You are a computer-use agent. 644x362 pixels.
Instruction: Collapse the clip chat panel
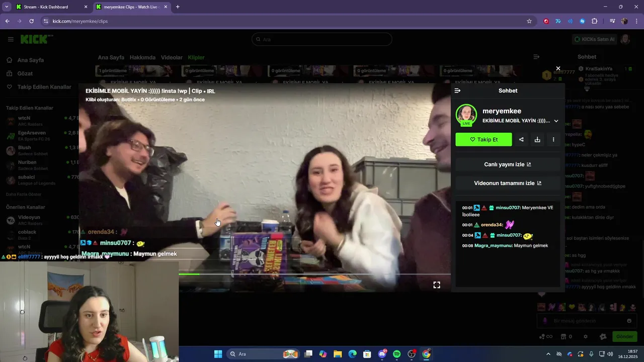(457, 90)
